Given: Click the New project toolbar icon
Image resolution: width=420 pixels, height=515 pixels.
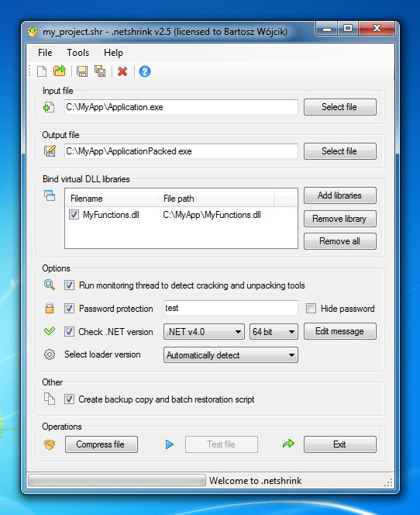Looking at the screenshot, I should click(42, 71).
